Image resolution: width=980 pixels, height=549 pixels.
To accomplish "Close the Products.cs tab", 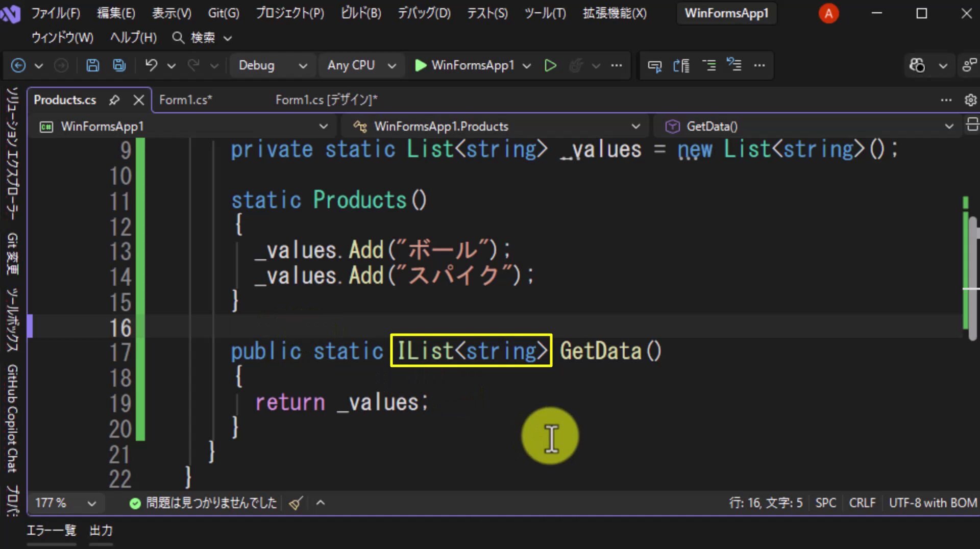I will [x=138, y=99].
